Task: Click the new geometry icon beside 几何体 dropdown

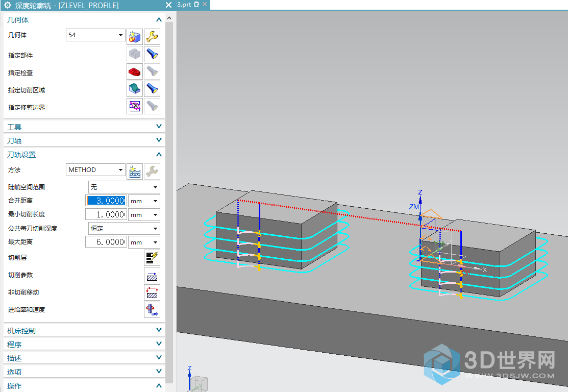Action: [135, 37]
